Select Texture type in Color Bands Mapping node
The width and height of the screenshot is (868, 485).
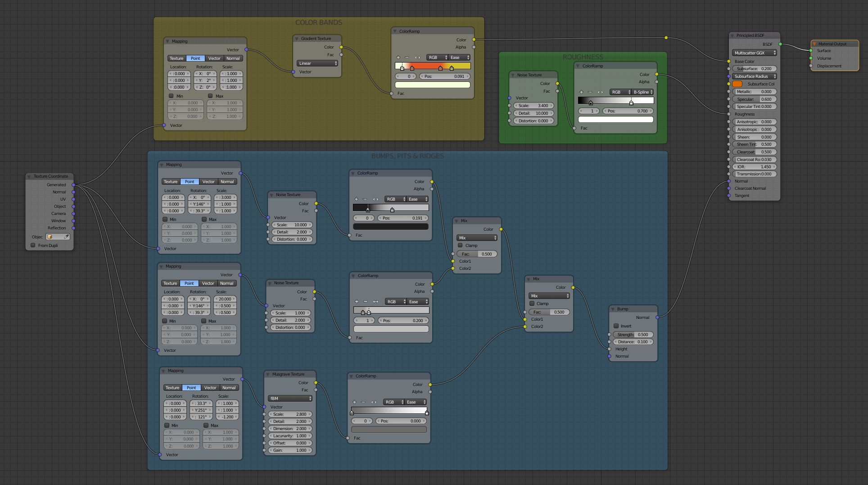[176, 58]
